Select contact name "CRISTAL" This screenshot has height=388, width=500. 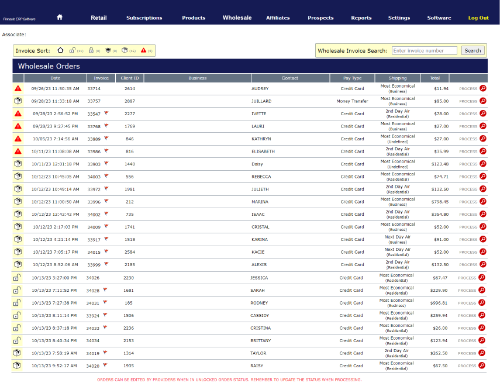tap(260, 227)
